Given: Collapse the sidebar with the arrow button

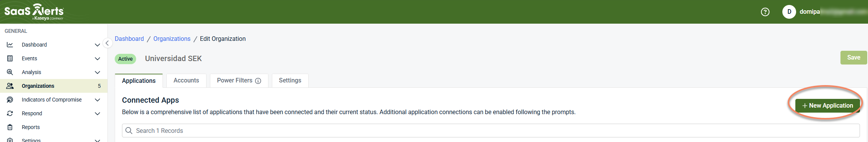Looking at the screenshot, I should click(107, 43).
